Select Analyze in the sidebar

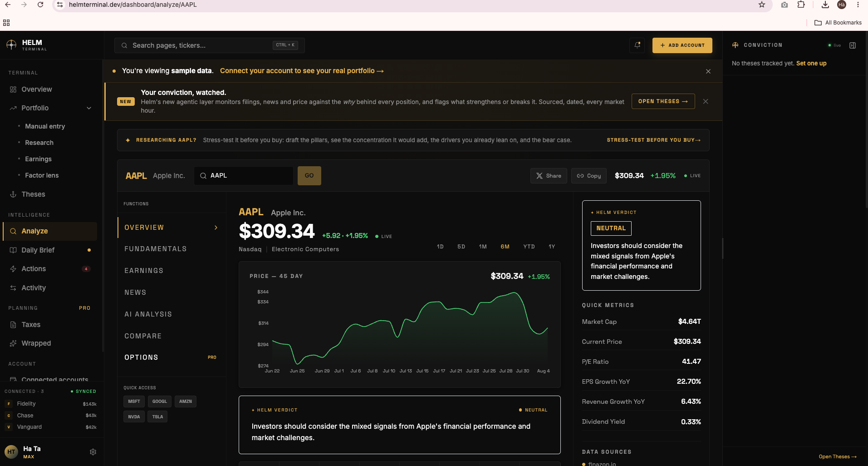[50, 231]
